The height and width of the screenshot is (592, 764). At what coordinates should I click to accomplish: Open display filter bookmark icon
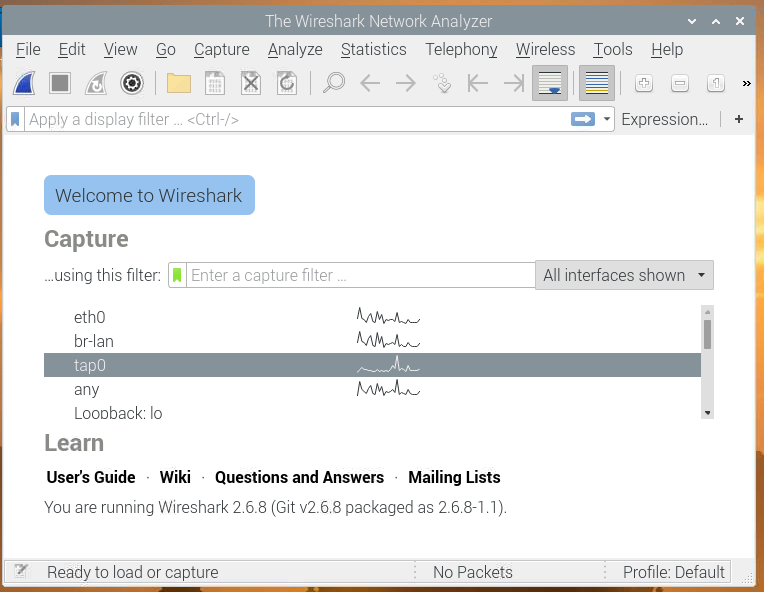[15, 119]
